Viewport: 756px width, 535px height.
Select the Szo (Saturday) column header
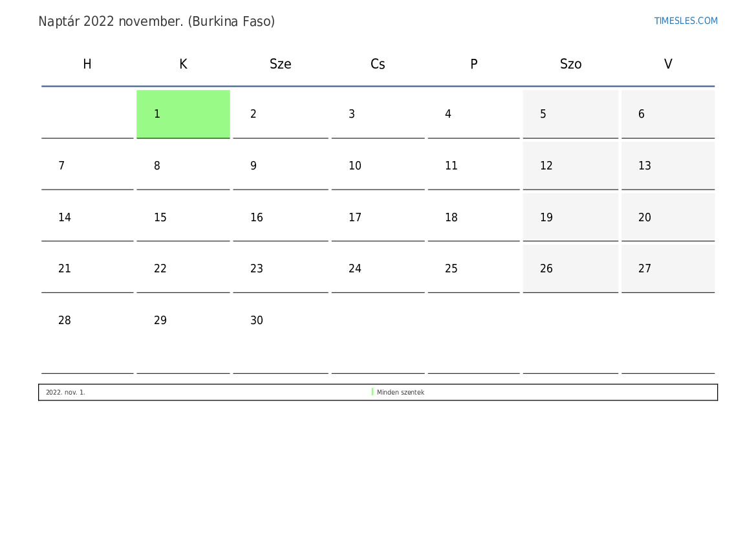tap(570, 64)
